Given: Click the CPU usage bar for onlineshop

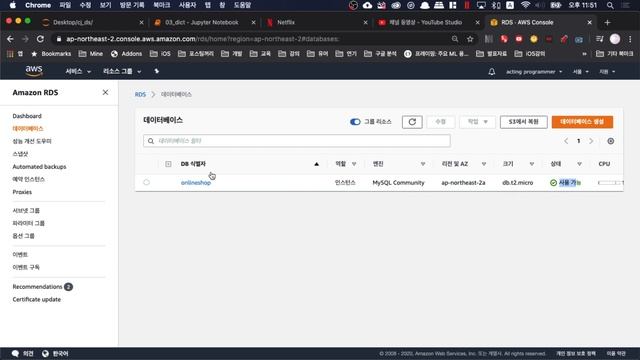Looking at the screenshot, I should click(610, 182).
